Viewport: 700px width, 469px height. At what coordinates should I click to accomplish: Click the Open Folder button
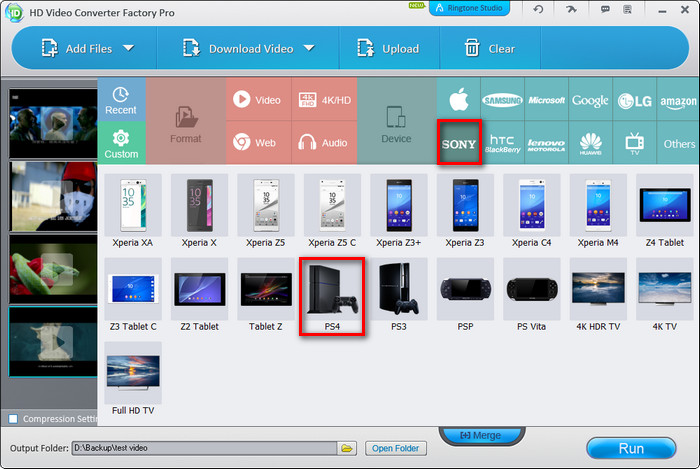tap(396, 448)
